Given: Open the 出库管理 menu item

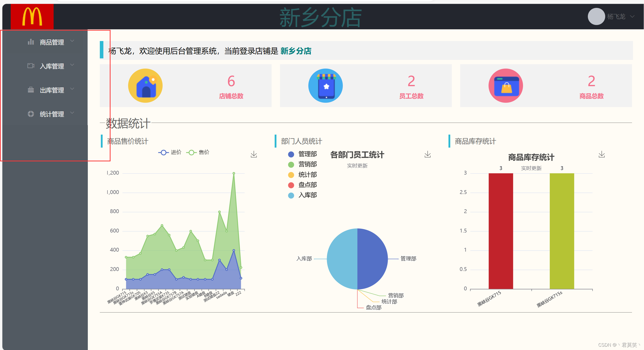Looking at the screenshot, I should (x=52, y=90).
